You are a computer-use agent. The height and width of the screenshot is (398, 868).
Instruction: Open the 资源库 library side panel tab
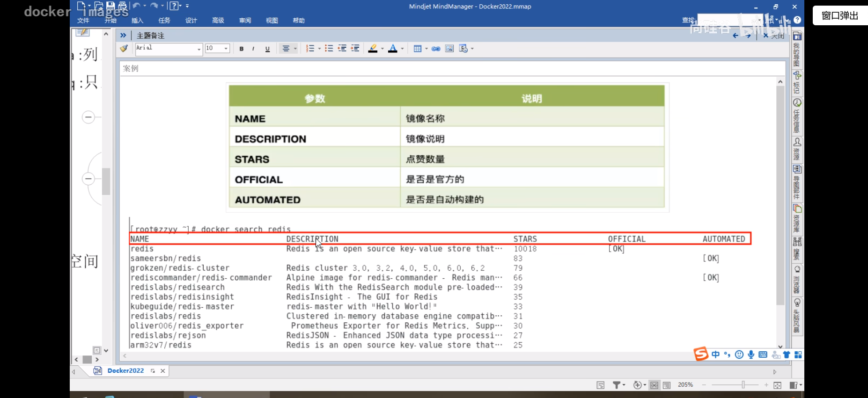pyautogui.click(x=797, y=218)
